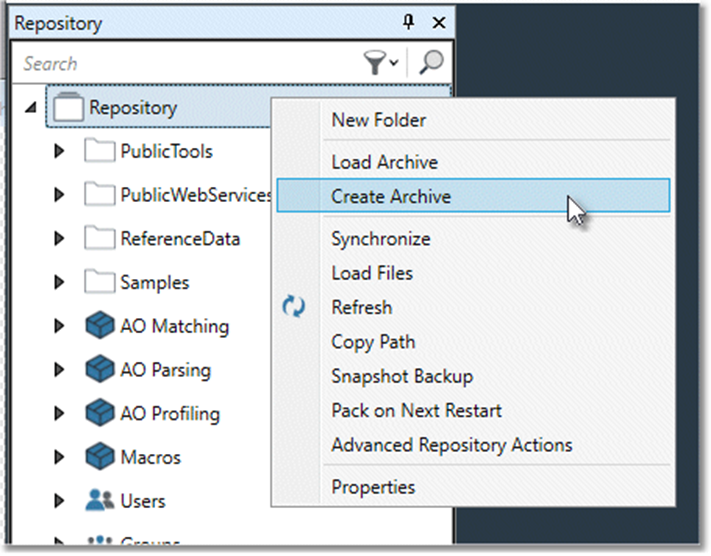Click the AO Matching cube icon
711x556 pixels.
101,326
